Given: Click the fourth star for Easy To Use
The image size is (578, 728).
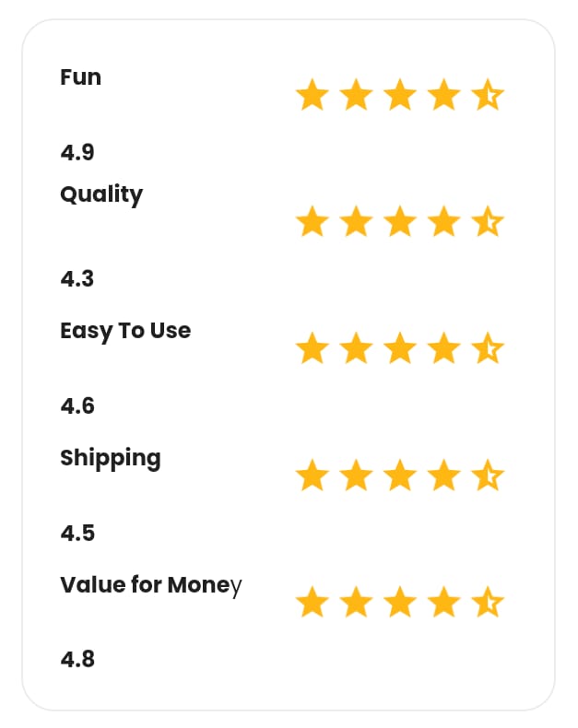Looking at the screenshot, I should pos(443,350).
